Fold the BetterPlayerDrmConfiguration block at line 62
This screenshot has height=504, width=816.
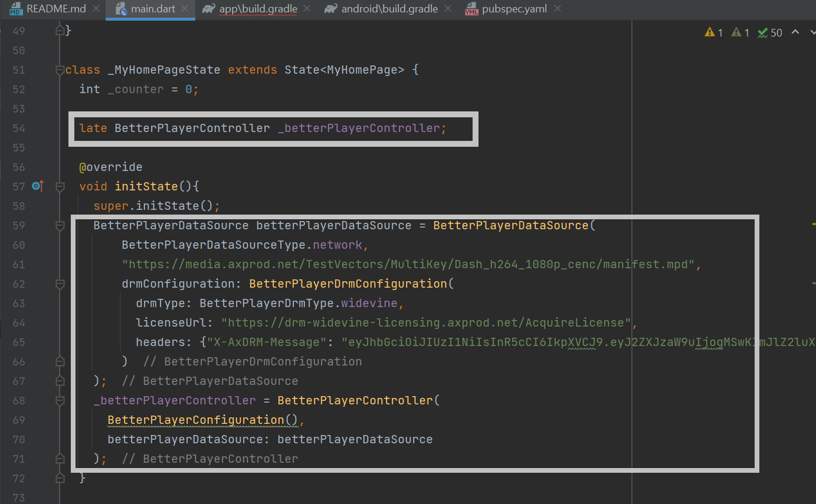[x=59, y=284]
